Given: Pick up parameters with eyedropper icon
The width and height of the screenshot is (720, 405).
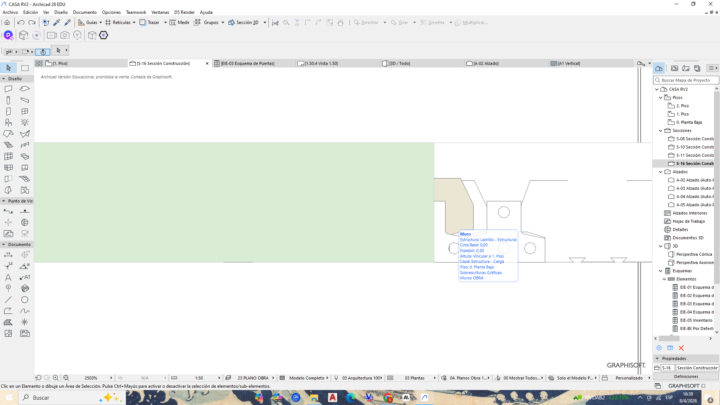Looking at the screenshot, I should (x=56, y=22).
